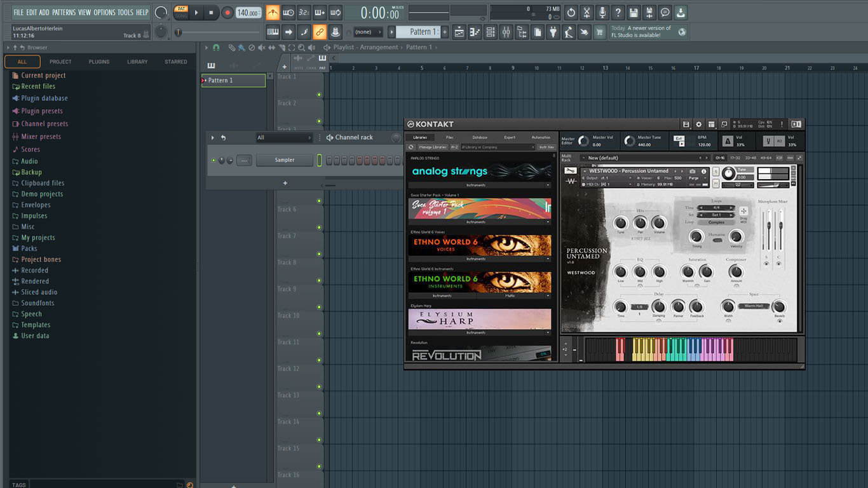
Task: Toggle the metronome icon
Action: point(273,12)
